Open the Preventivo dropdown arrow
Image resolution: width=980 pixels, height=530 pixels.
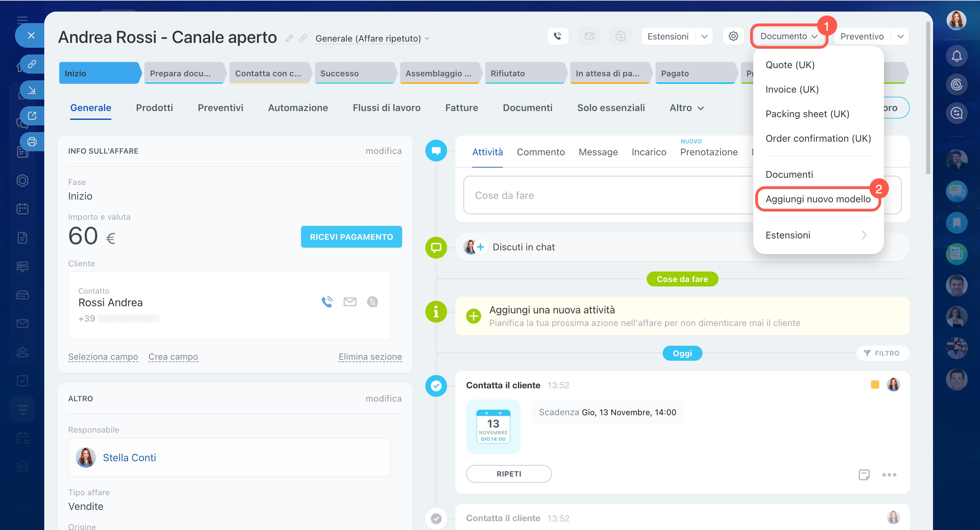coord(900,36)
